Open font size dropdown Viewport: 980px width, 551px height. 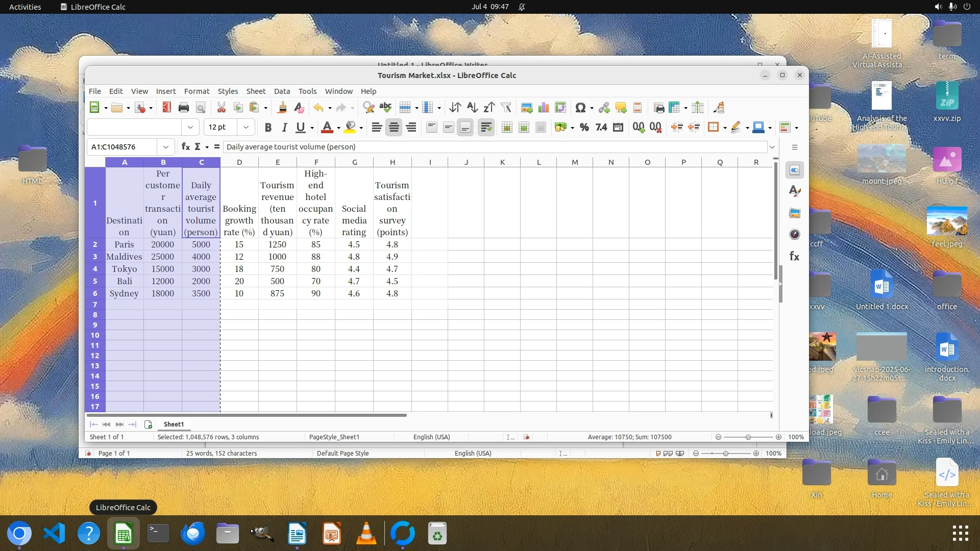246,128
